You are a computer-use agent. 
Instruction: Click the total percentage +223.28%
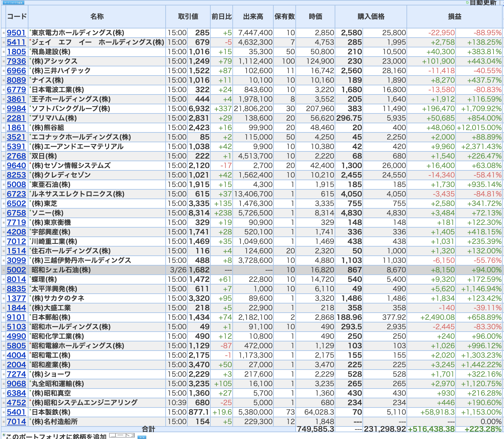click(x=483, y=429)
